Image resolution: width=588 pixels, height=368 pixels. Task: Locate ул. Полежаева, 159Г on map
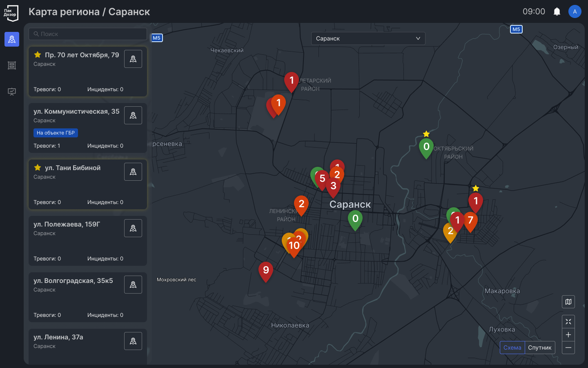tap(133, 228)
